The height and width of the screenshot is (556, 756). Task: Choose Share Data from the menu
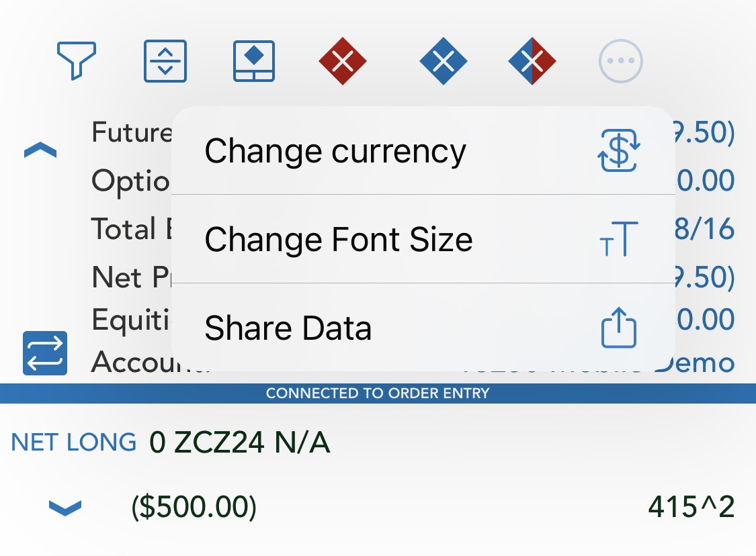[423, 328]
